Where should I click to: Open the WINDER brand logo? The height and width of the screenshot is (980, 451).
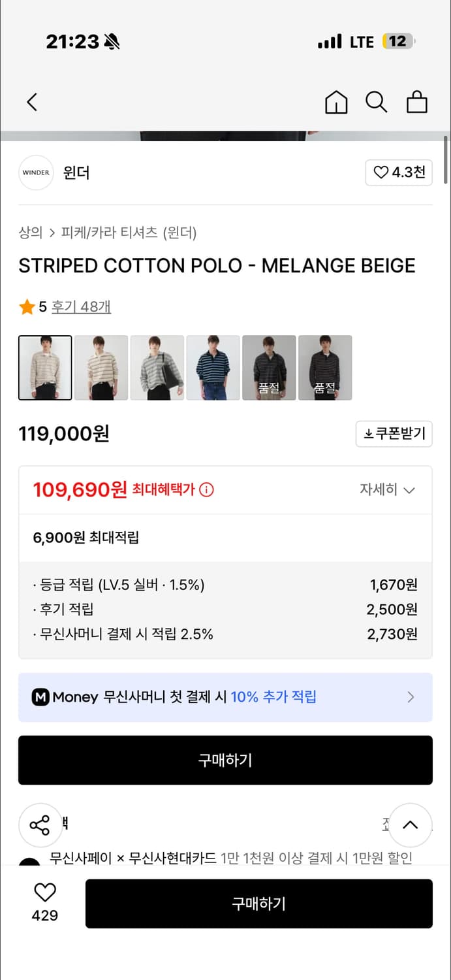(36, 172)
